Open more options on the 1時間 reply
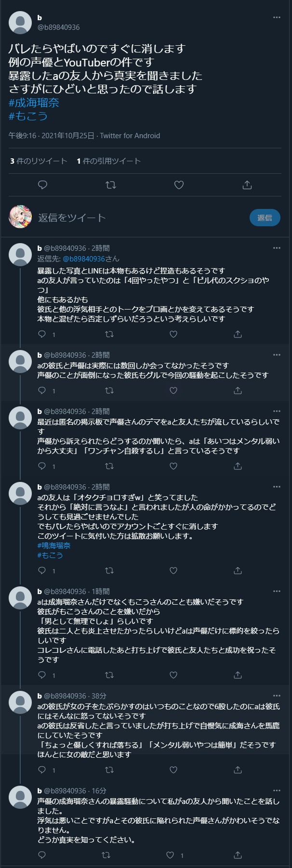 coord(277,591)
